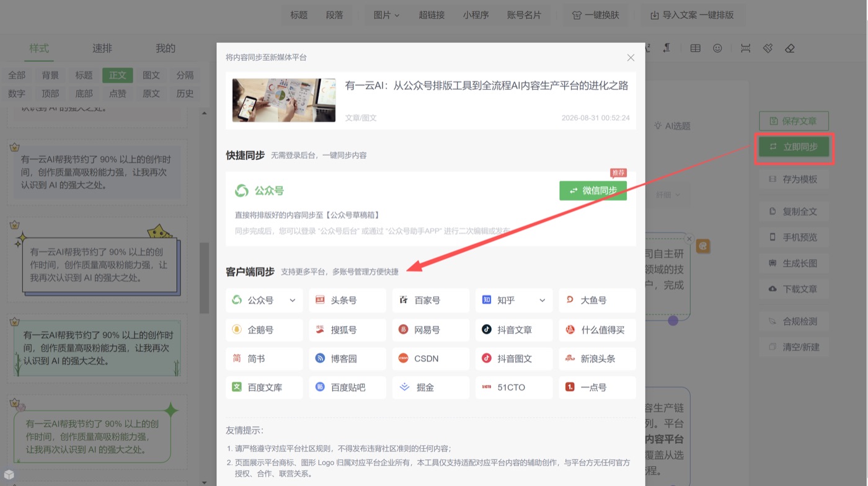This screenshot has width=868, height=486.
Task: Click 导入文案 一键排版 button
Action: 692,15
